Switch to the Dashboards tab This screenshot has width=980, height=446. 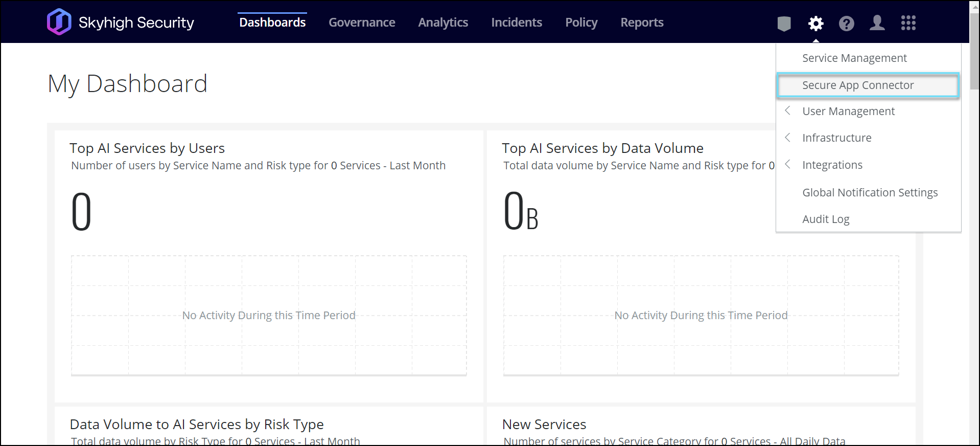coord(272,23)
